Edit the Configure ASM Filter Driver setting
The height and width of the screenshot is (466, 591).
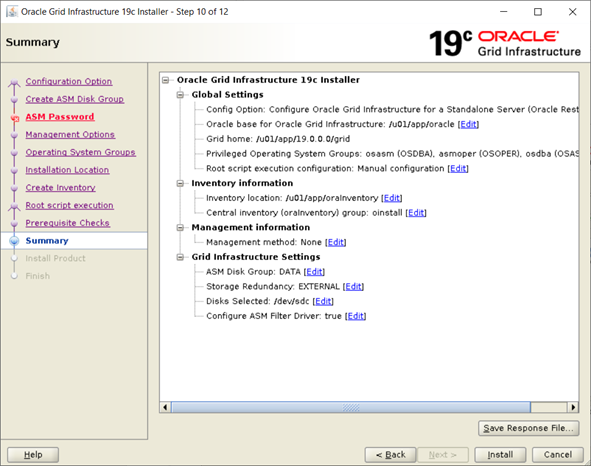point(356,316)
